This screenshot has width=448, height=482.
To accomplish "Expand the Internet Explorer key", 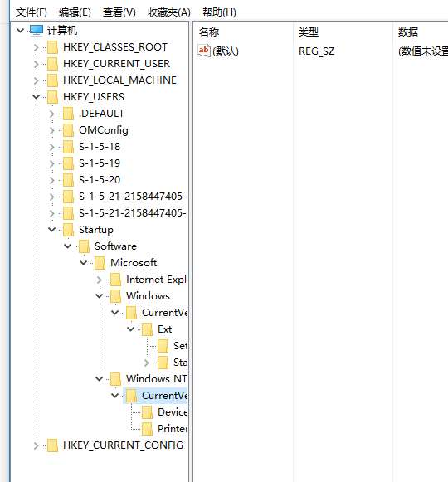I will click(99, 280).
